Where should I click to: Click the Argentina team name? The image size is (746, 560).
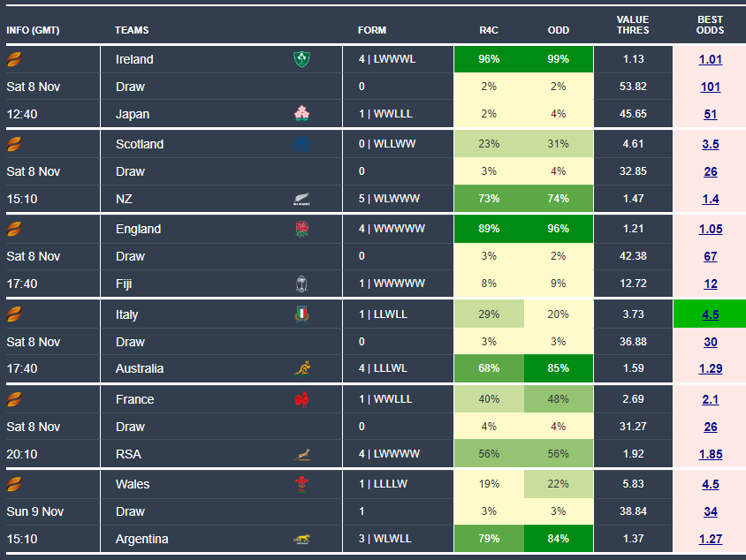(x=141, y=539)
